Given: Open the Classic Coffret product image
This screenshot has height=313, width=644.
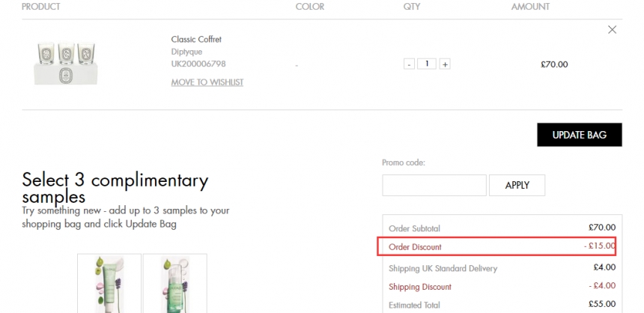Looking at the screenshot, I should point(69,64).
